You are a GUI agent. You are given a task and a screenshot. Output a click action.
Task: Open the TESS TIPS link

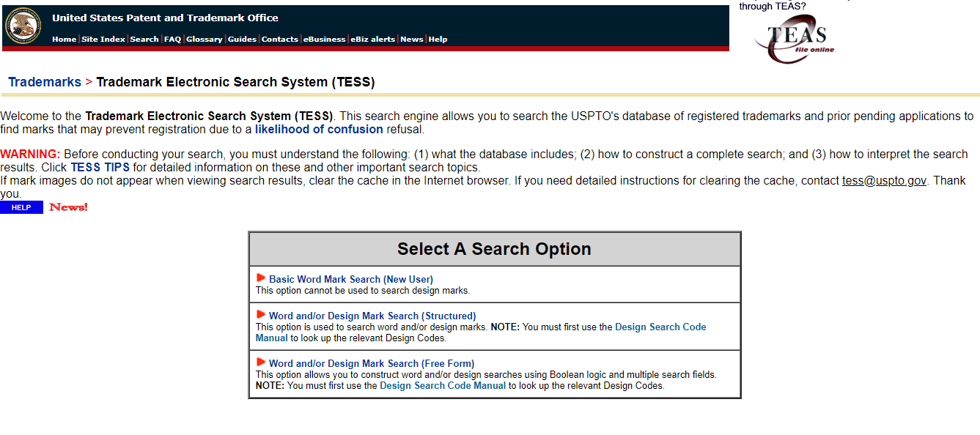tap(100, 168)
